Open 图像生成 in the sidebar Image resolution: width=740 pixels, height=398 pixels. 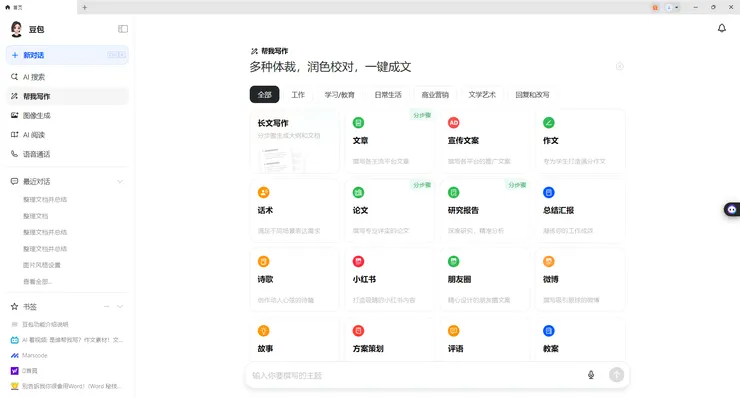click(x=67, y=116)
